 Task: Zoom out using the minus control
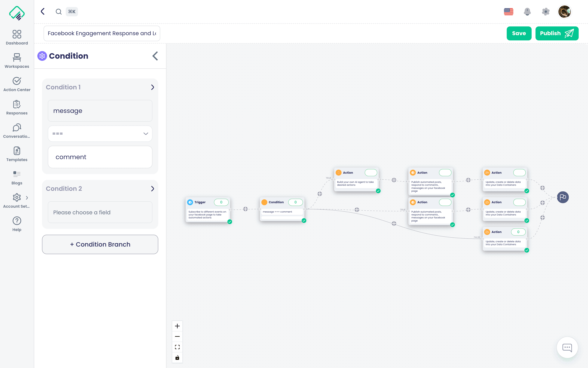[177, 336]
